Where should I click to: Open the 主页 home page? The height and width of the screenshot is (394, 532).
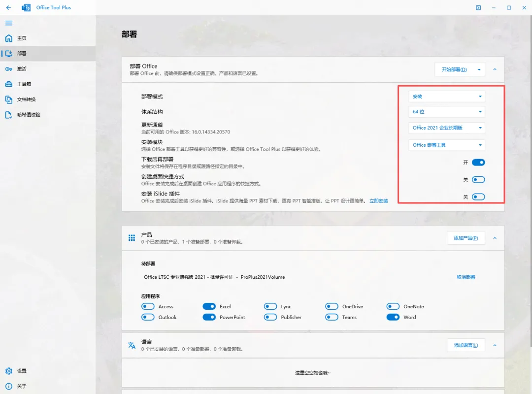[x=47, y=38]
